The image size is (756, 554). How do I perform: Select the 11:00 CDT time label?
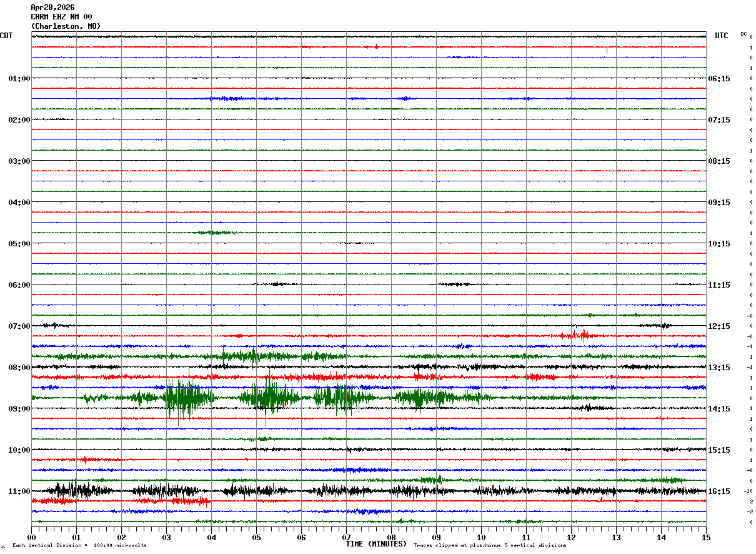pos(19,491)
